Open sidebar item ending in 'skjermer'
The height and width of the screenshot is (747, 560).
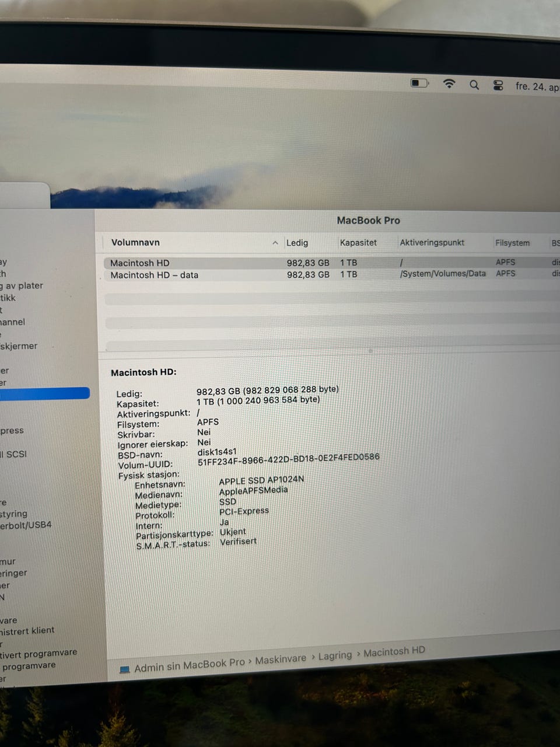pyautogui.click(x=19, y=346)
